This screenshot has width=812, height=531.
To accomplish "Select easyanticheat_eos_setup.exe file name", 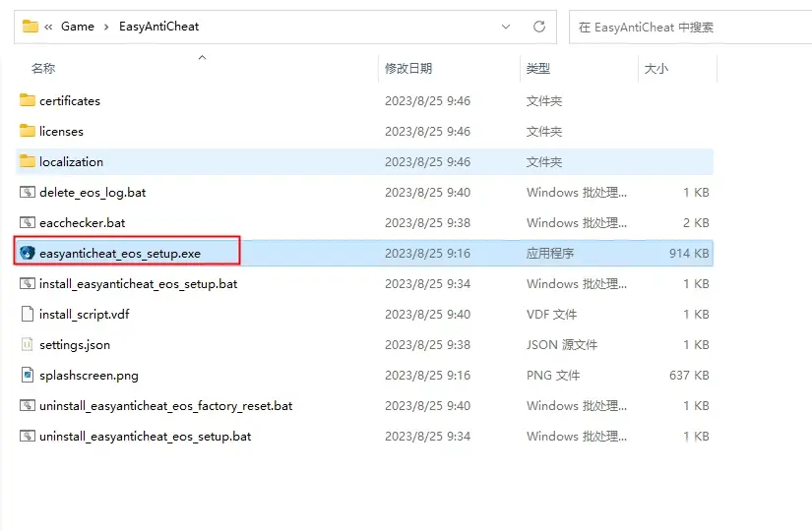I will pos(120,254).
